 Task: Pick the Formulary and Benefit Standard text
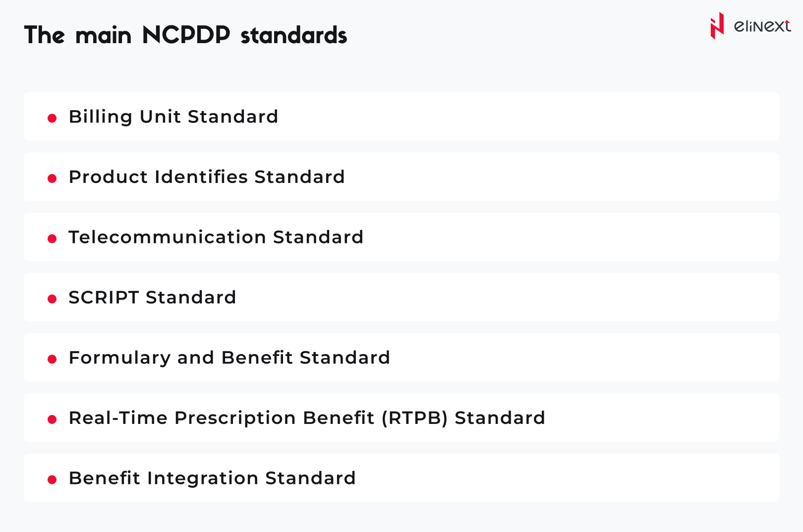click(x=229, y=358)
